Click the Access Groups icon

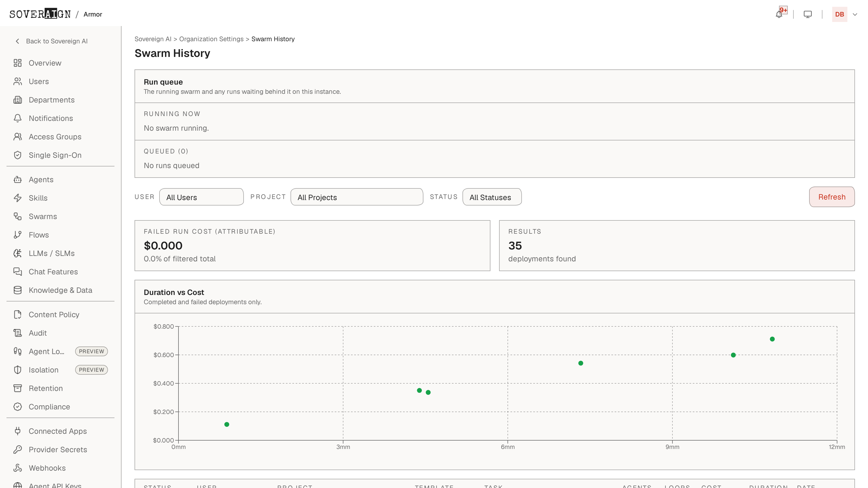click(18, 137)
